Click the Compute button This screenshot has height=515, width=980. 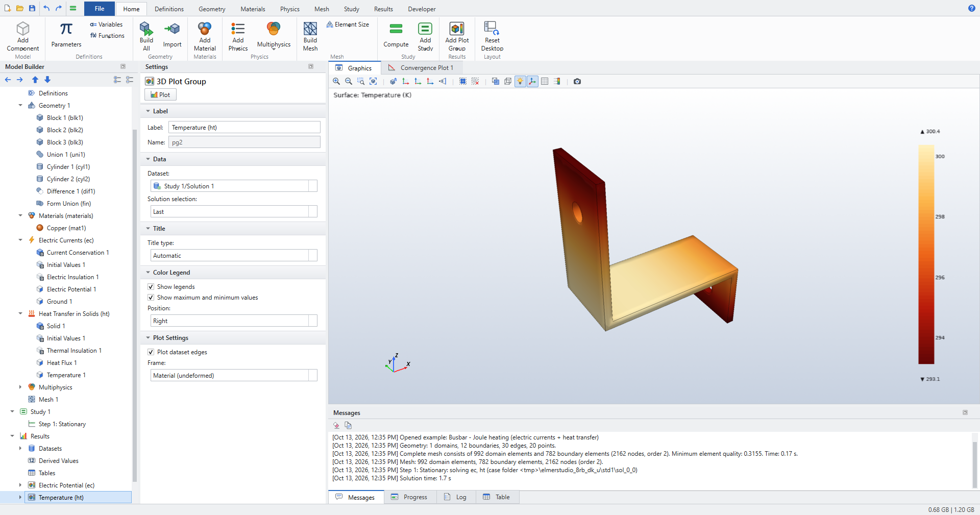pos(396,35)
